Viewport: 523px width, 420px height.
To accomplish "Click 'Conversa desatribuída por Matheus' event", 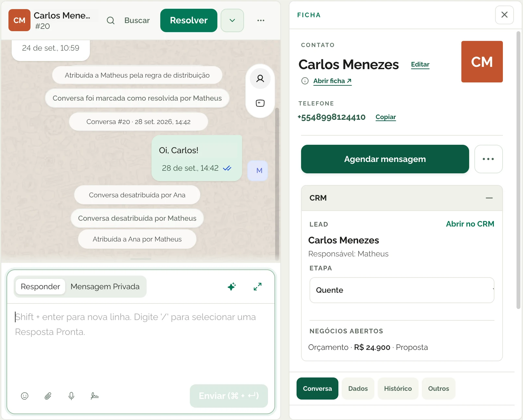I will 137,218.
